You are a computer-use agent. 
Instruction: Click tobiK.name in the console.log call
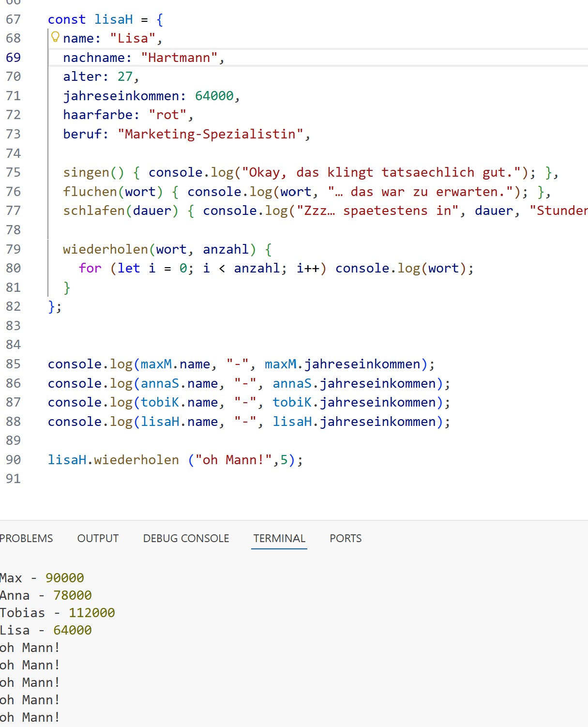[x=179, y=402]
